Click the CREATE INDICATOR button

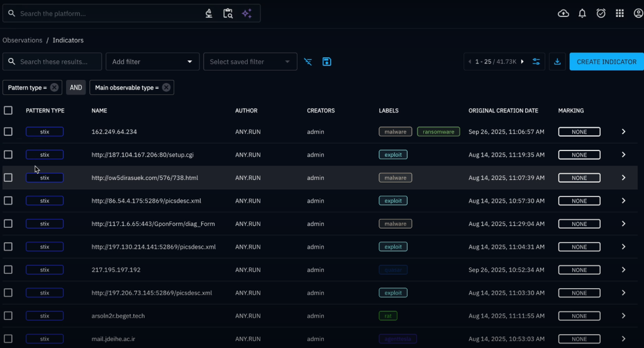click(607, 62)
